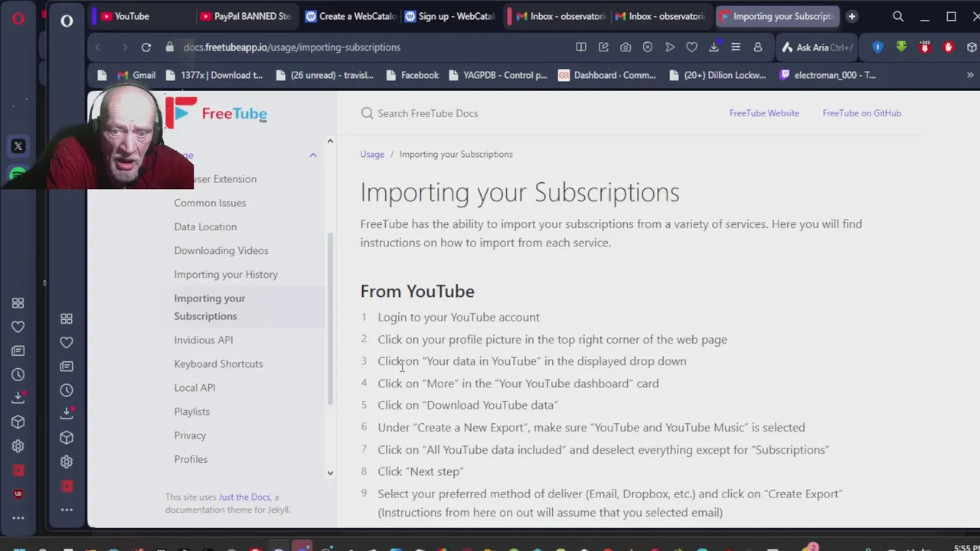Open history clock in front window sidebar
980x551 pixels.
67,390
